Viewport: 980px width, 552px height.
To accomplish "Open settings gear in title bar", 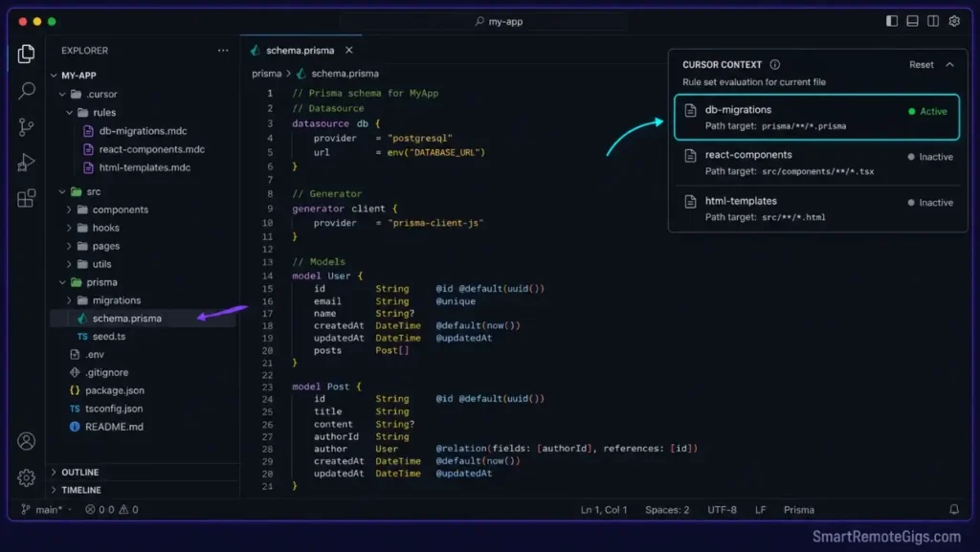I will click(954, 21).
